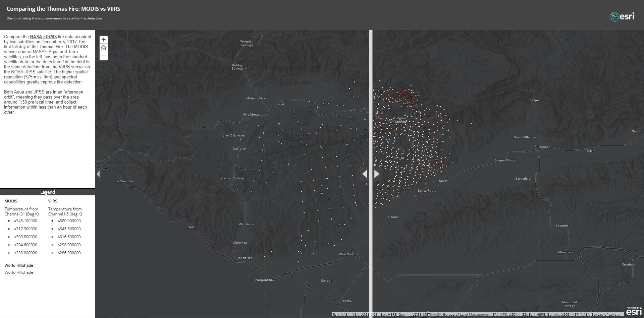This screenshot has height=318, width=644.
Task: Zoom in on the map with the plus button
Action: pyautogui.click(x=104, y=40)
